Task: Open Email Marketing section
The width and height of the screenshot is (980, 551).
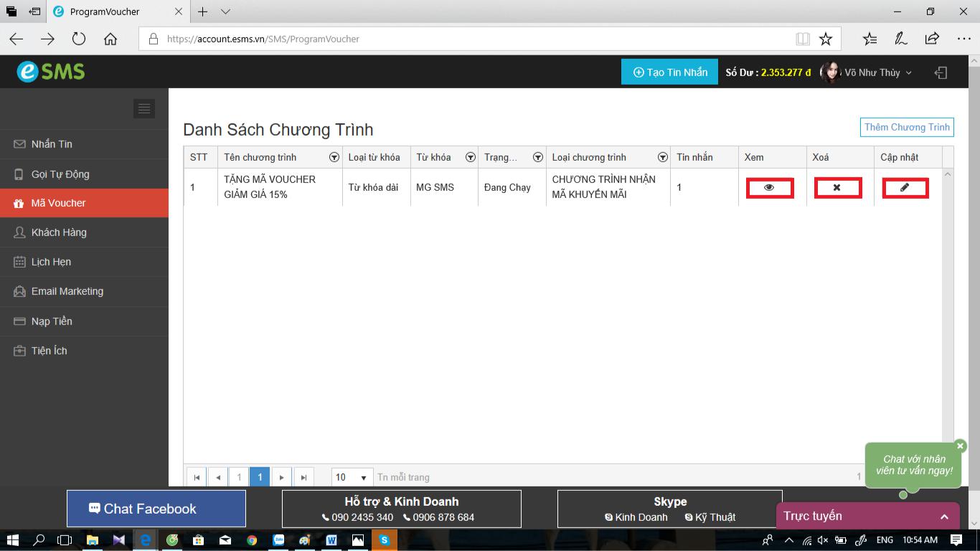Action: [84, 291]
